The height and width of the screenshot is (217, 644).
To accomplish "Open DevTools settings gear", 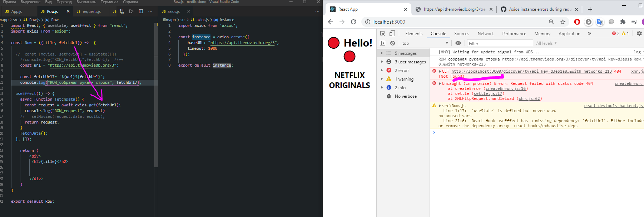I will (x=639, y=33).
